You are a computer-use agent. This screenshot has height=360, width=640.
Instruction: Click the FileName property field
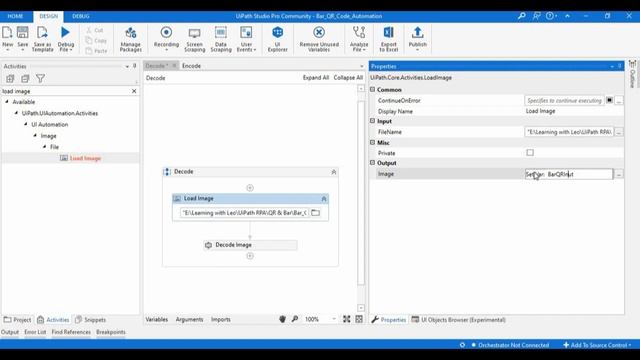click(569, 132)
